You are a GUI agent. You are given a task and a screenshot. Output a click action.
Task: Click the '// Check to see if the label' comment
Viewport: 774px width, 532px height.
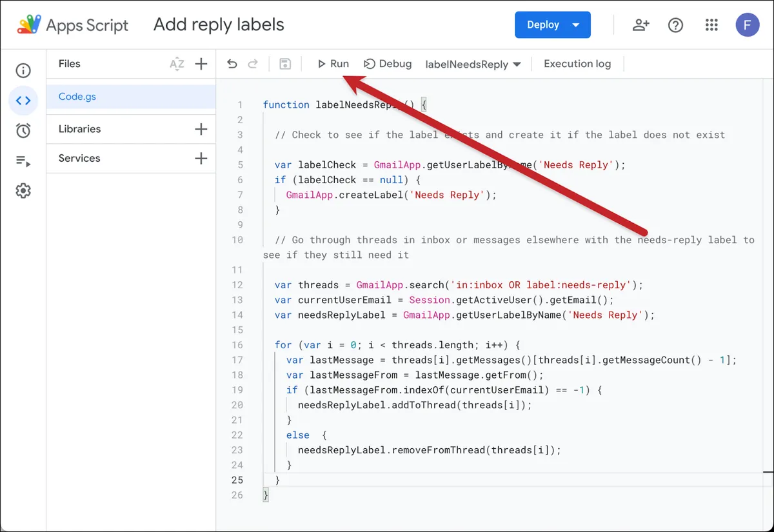(500, 135)
